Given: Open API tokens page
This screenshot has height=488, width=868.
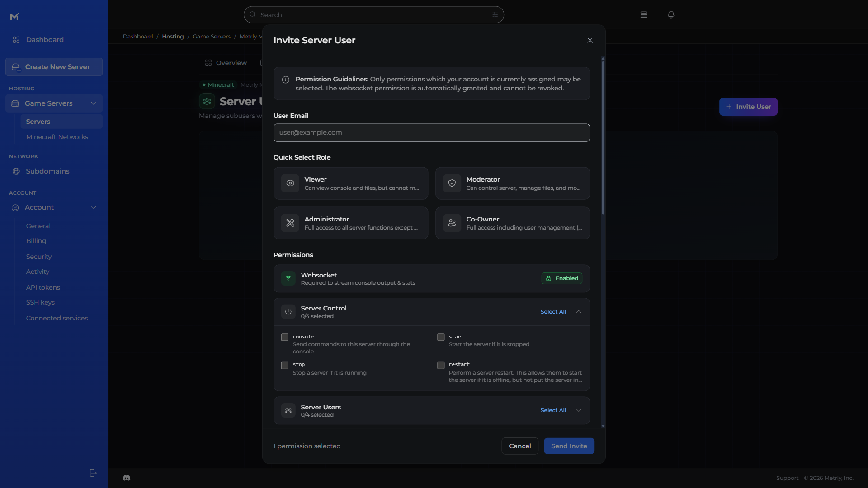Looking at the screenshot, I should (x=43, y=288).
